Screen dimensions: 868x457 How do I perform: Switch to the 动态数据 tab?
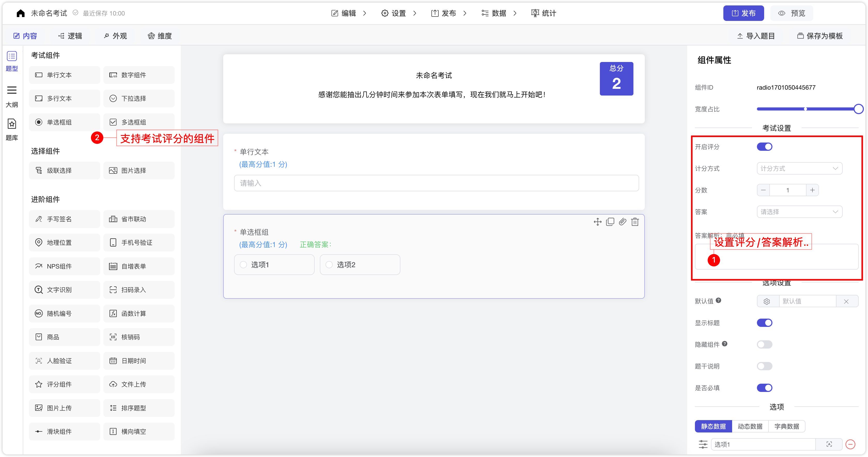pyautogui.click(x=750, y=426)
